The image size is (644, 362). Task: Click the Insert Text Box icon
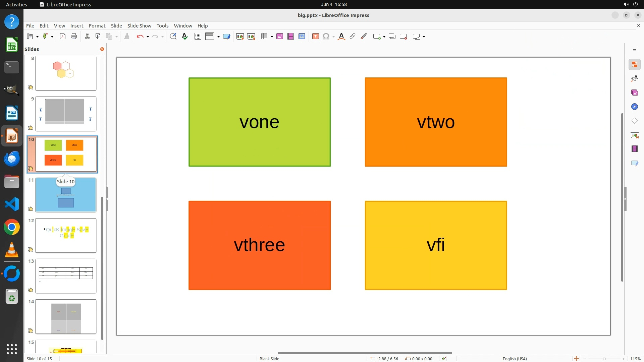pos(315,37)
